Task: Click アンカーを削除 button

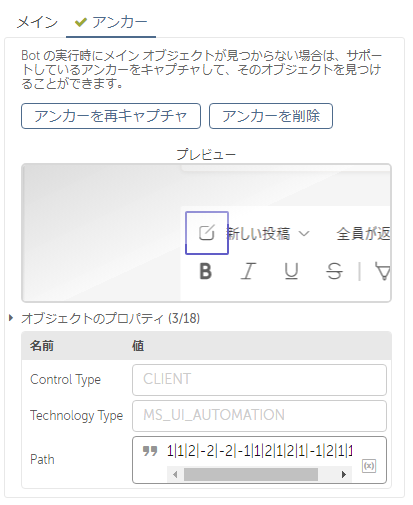Action: pos(271,116)
